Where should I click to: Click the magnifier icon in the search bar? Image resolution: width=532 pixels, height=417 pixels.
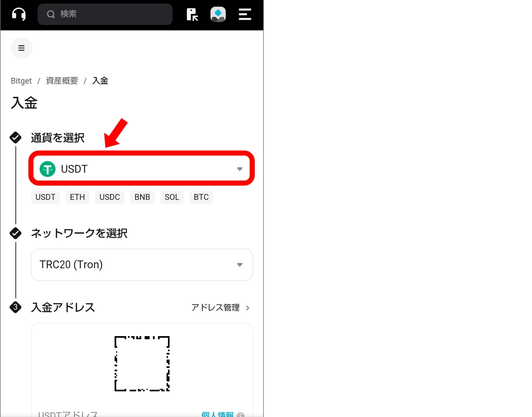click(x=51, y=14)
